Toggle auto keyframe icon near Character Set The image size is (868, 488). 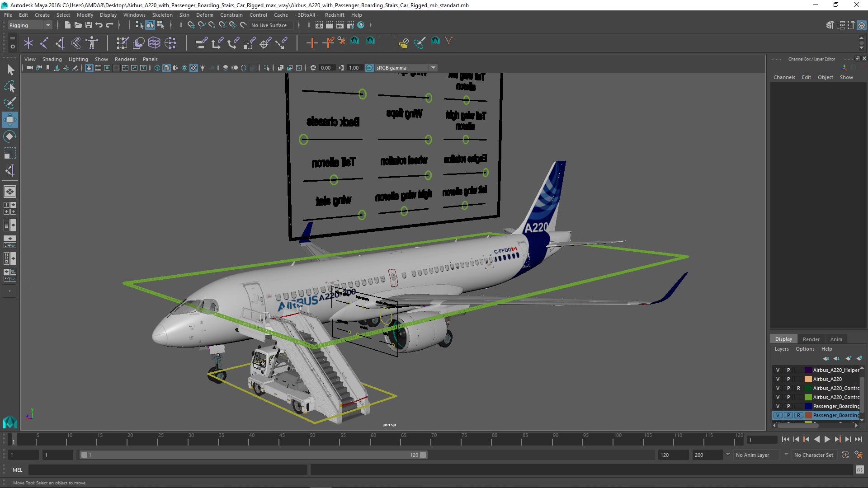pos(845,455)
